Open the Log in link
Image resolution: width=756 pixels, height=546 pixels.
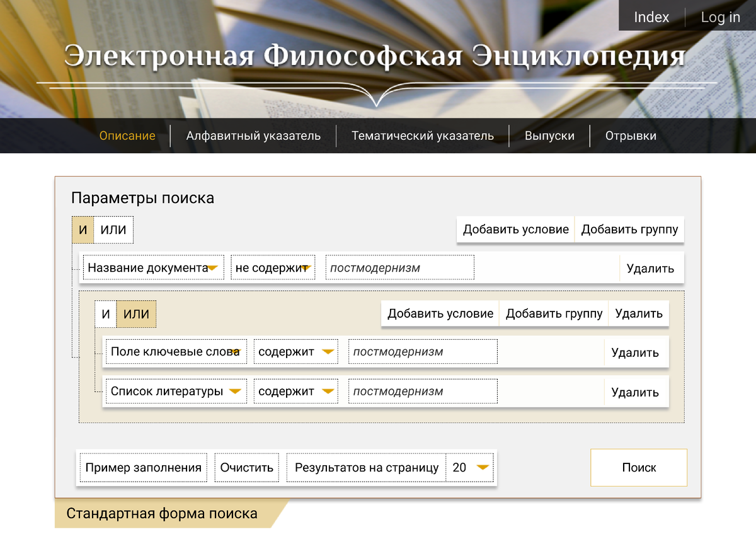tap(721, 17)
